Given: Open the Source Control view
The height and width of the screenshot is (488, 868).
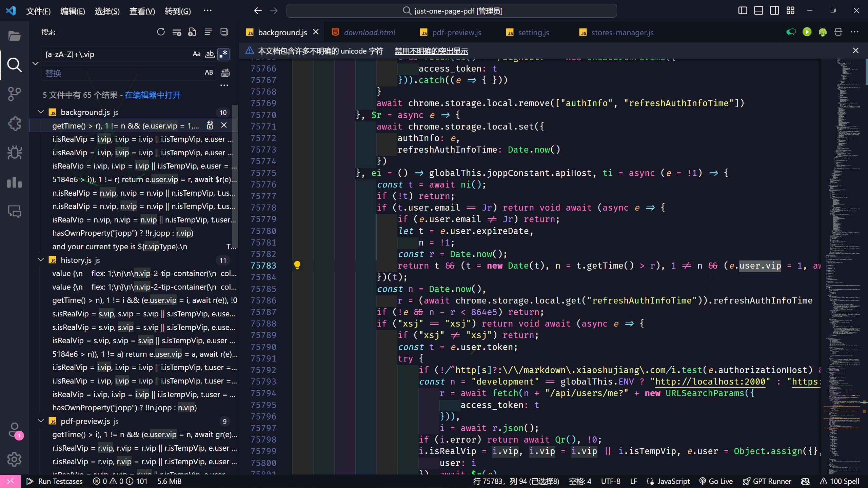Looking at the screenshot, I should (14, 94).
